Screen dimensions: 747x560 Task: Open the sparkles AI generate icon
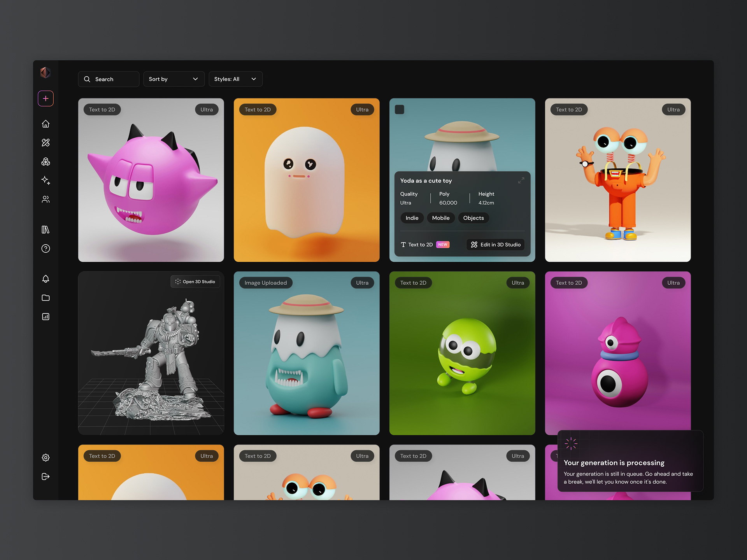[46, 180]
